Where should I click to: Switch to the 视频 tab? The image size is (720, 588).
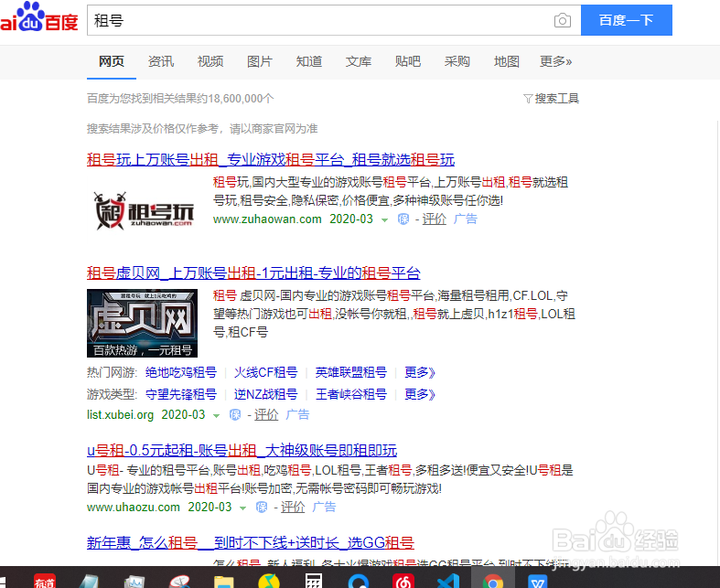(210, 61)
